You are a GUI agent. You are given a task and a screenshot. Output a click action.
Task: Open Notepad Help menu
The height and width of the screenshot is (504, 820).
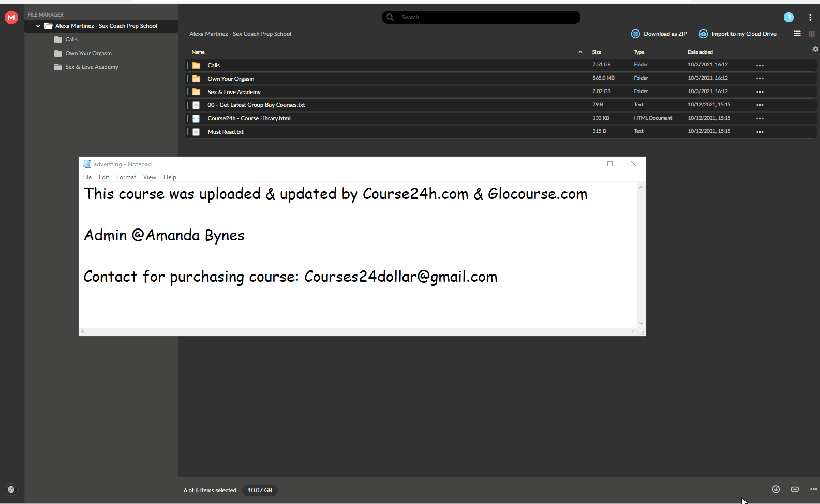[x=170, y=177]
